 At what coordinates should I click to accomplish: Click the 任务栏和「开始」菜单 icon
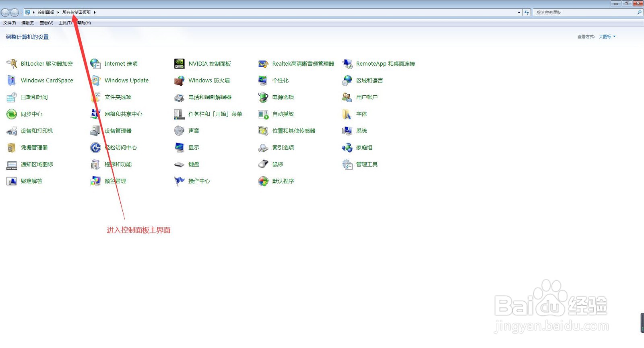pyautogui.click(x=179, y=114)
